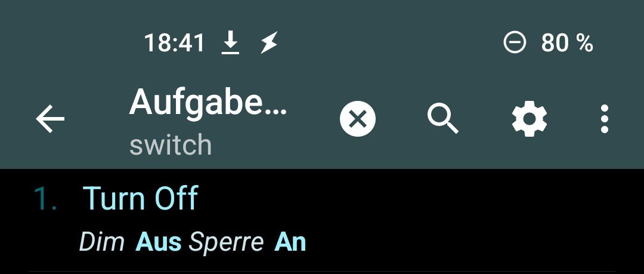Go back using the left arrow
Screen dimensions: 644x274
[x=50, y=118]
